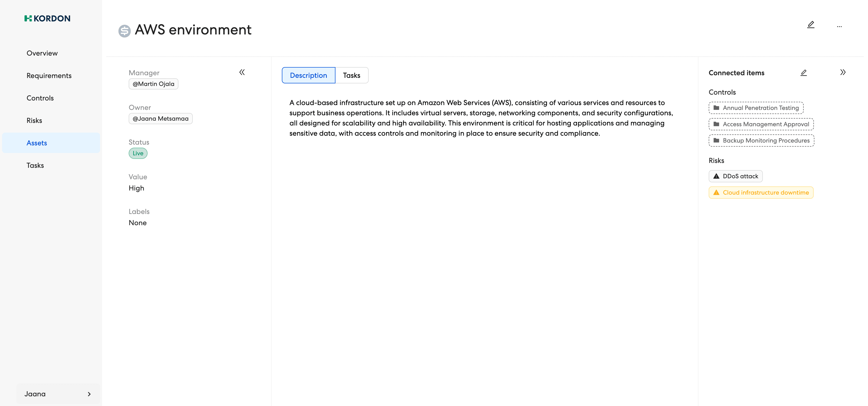This screenshot has width=868, height=406.
Task: Click the DDoS attack warning triangle icon
Action: [716, 176]
